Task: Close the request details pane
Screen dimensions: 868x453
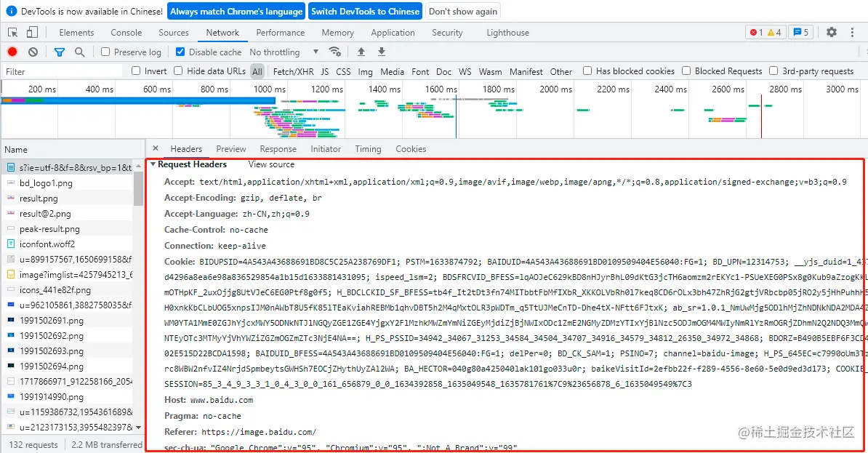Action: coord(156,148)
